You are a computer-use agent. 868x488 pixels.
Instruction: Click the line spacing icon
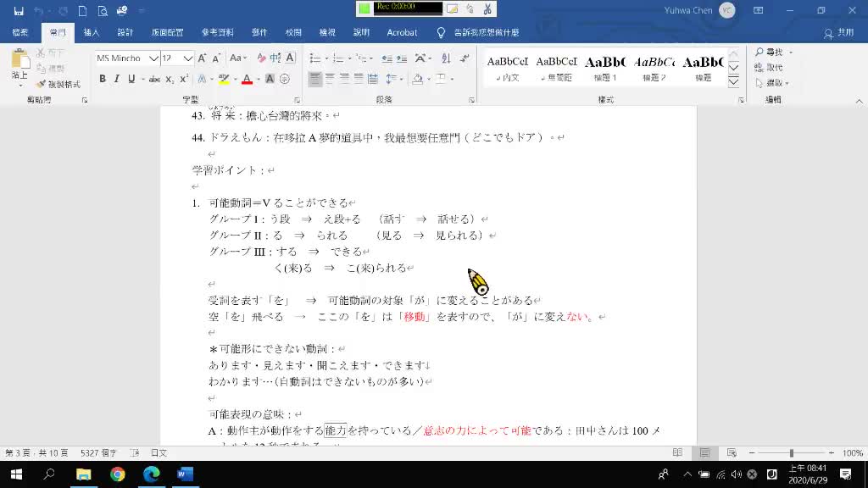[x=391, y=79]
